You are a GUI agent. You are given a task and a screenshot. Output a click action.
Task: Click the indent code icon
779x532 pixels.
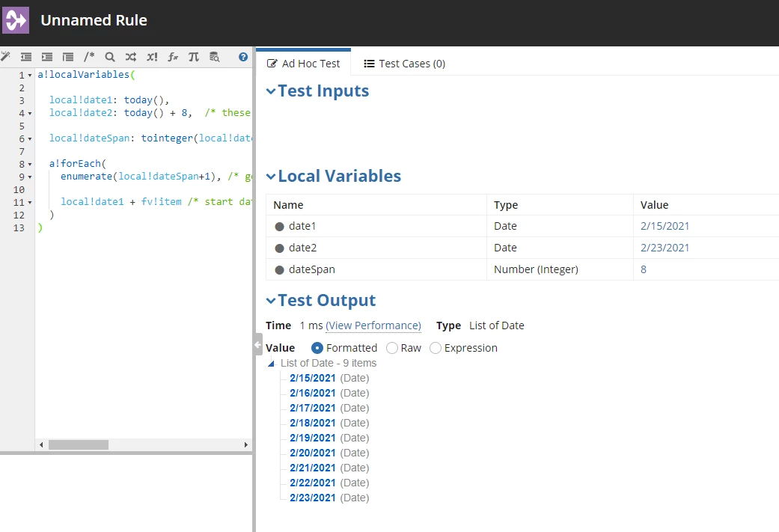[47, 57]
